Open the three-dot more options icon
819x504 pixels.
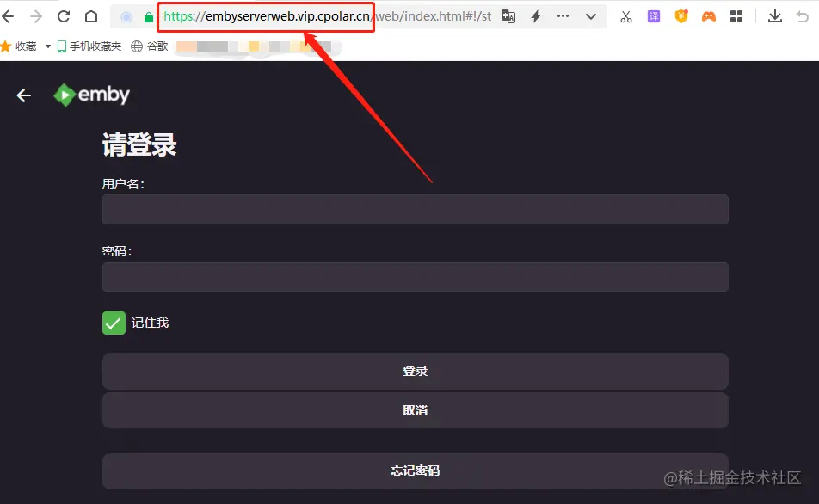coord(563,16)
